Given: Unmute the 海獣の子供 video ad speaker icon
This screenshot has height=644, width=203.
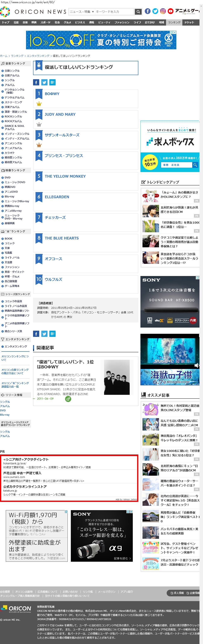Looking at the screenshot, I should (197, 366).
